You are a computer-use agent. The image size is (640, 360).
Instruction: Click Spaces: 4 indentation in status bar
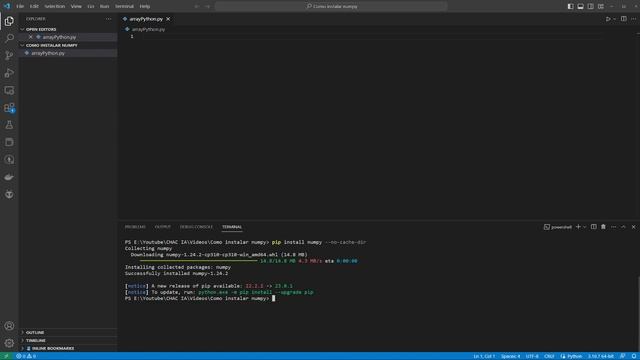point(510,356)
